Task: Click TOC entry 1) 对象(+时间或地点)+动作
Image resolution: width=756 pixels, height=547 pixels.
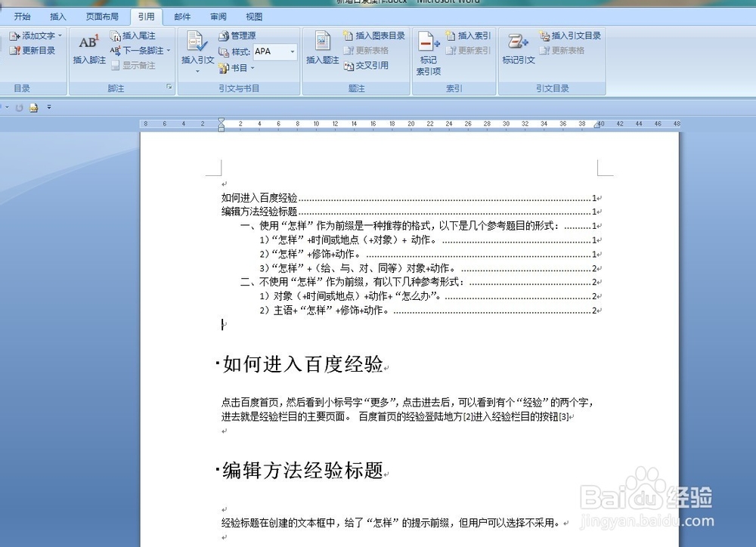Action: click(x=428, y=296)
